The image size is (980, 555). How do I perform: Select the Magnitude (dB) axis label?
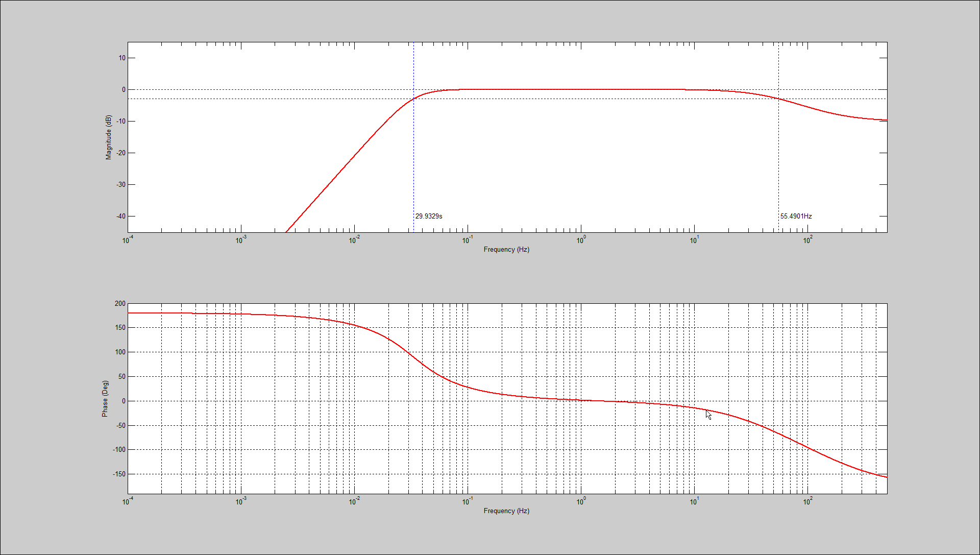[108, 137]
